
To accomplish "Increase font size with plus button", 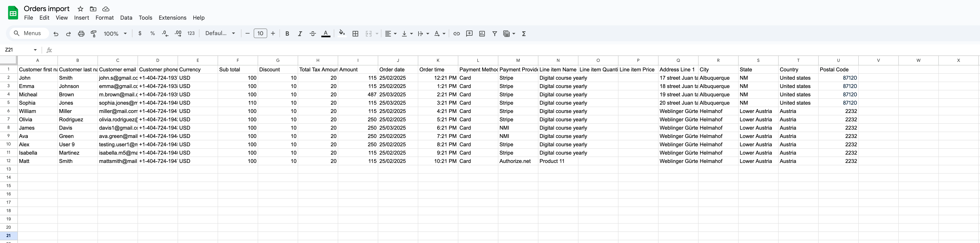I will 273,33.
